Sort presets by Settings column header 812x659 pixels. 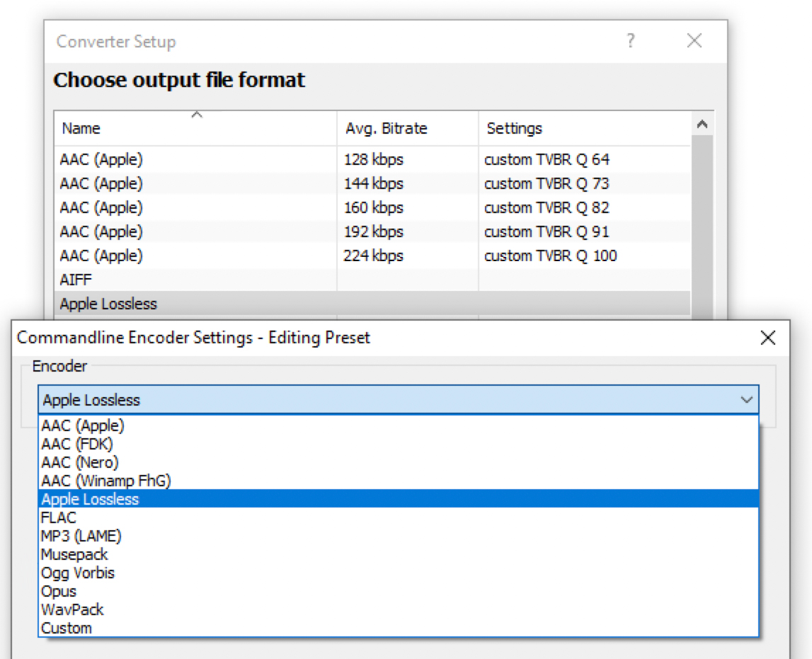click(585, 128)
